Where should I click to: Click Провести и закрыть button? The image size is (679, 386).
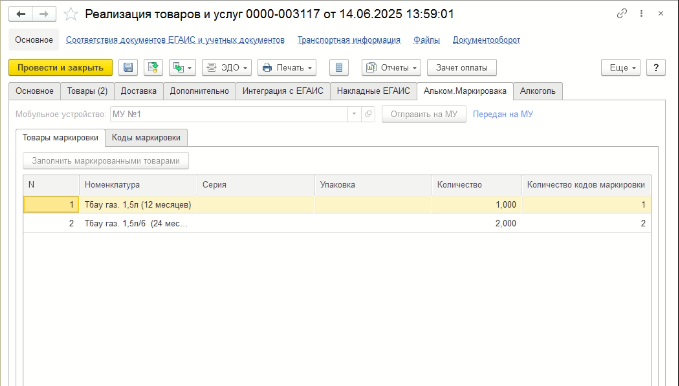point(60,68)
